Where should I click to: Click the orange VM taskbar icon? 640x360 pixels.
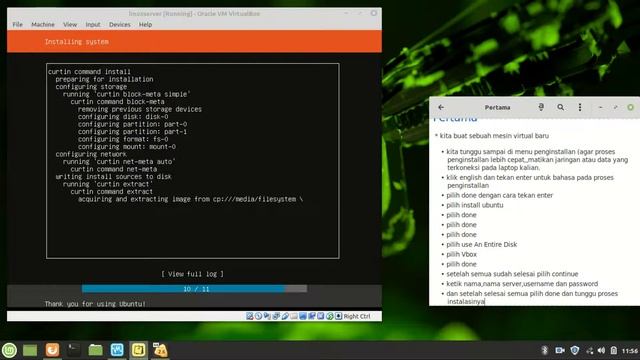(x=160, y=350)
